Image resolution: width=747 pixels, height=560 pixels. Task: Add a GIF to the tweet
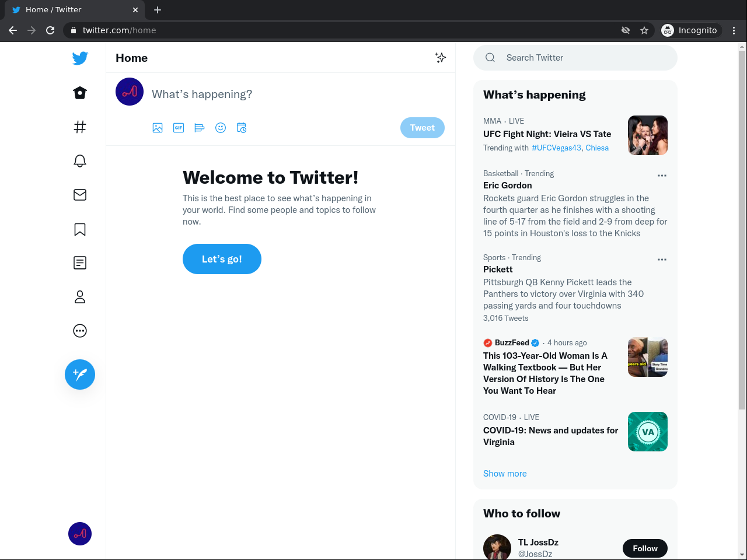179,128
